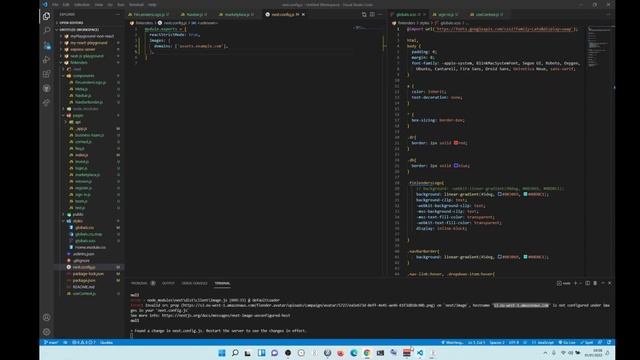
Task: Click Explorer panel ellipsis actions
Action: 118,14
